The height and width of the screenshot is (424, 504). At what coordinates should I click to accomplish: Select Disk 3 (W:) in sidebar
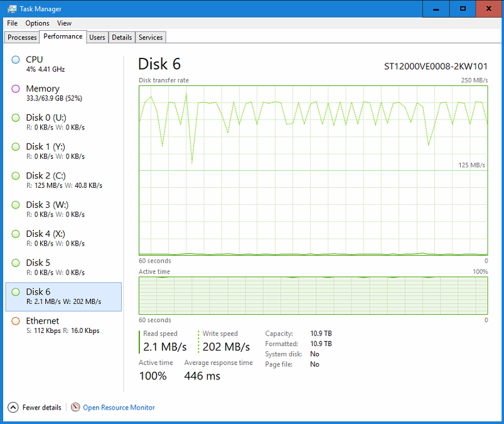point(63,209)
